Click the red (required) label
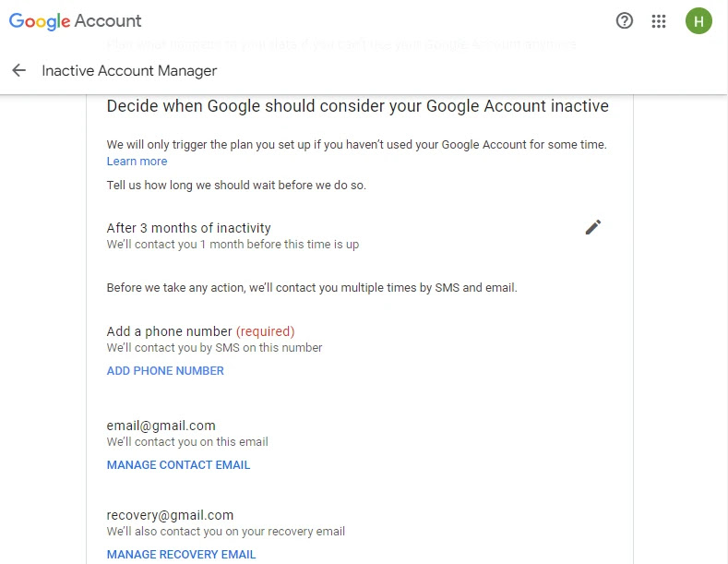This screenshot has width=728, height=564. coord(265,331)
